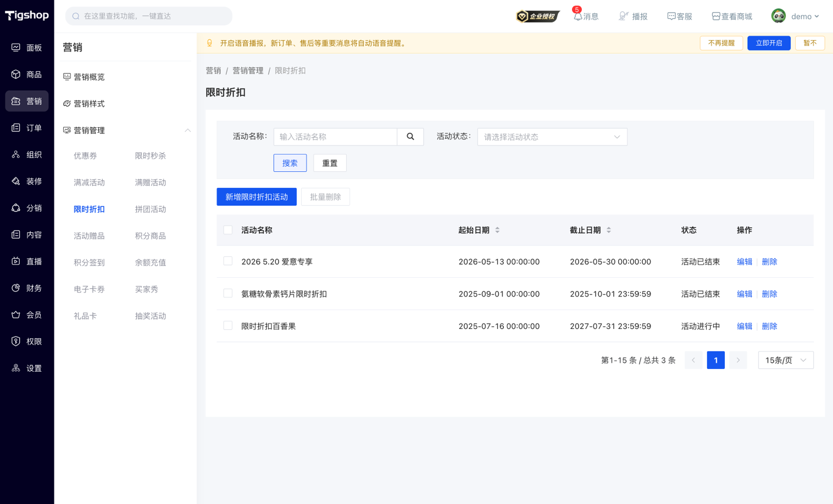The width and height of the screenshot is (833, 504).
Task: Click the 搜索 button
Action: click(x=290, y=163)
